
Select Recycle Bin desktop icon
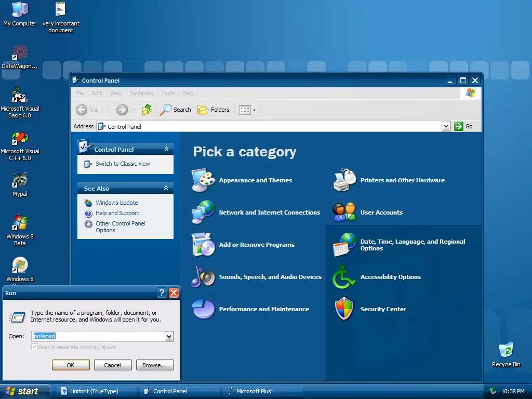pos(506,355)
